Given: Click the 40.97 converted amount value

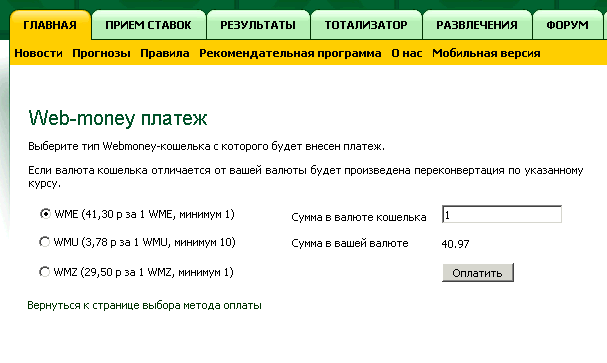Looking at the screenshot, I should pos(455,244).
